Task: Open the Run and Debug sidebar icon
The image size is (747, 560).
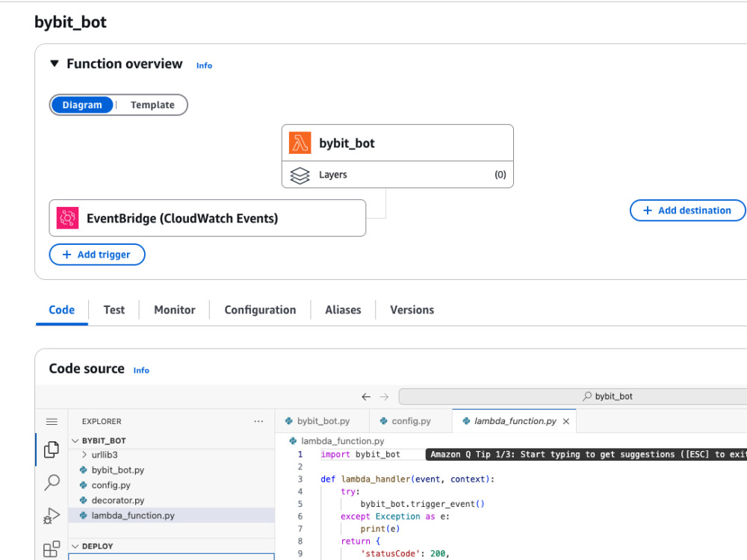Action: point(52,516)
